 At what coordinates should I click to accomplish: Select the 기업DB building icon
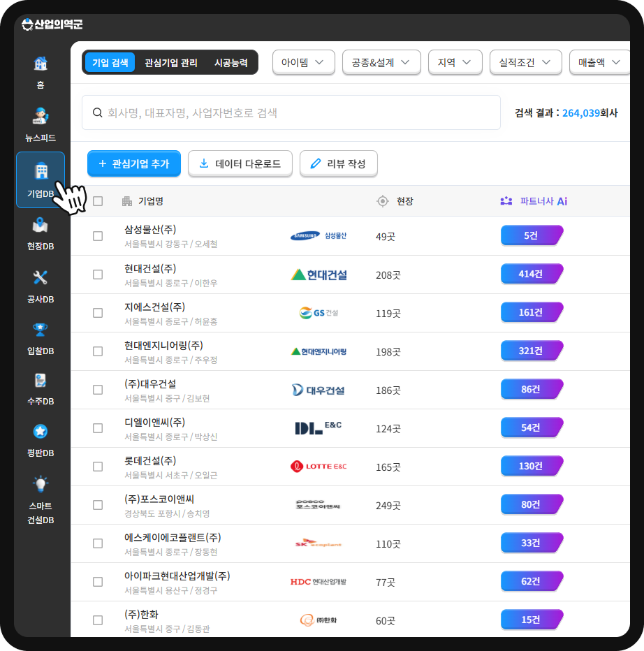tap(41, 170)
